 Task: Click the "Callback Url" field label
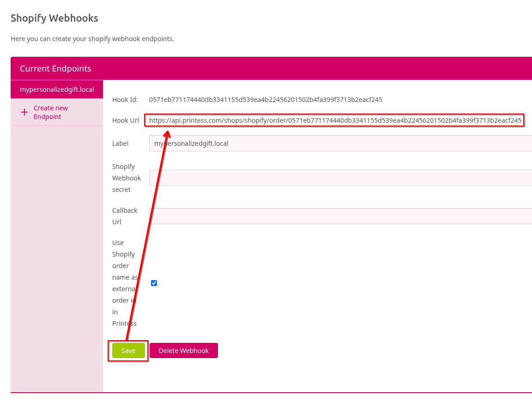coord(125,216)
